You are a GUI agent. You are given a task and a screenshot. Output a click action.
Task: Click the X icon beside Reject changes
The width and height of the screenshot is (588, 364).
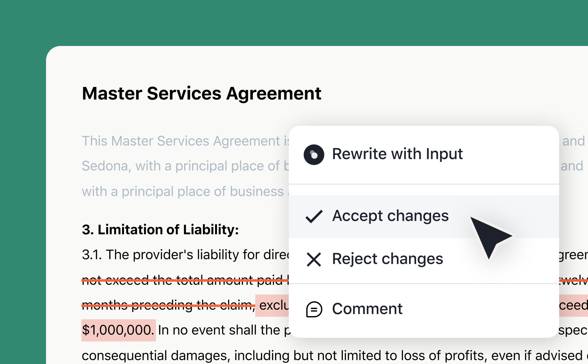coord(314,259)
